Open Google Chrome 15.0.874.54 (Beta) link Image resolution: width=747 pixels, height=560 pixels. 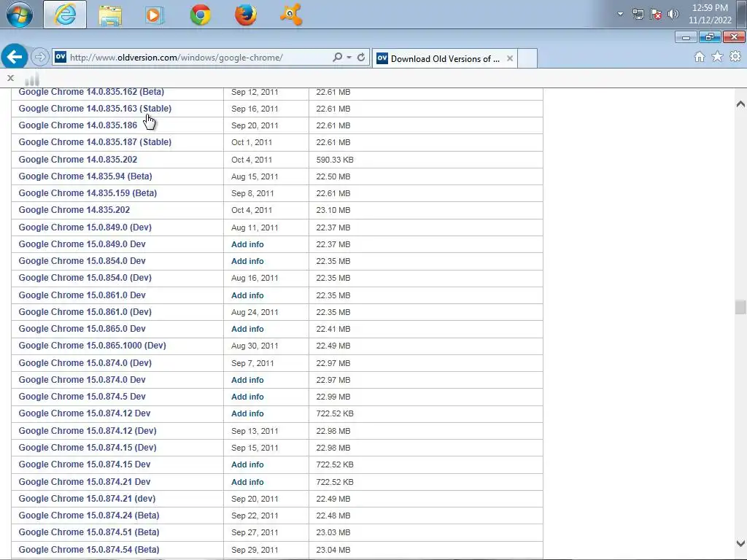[88, 550]
